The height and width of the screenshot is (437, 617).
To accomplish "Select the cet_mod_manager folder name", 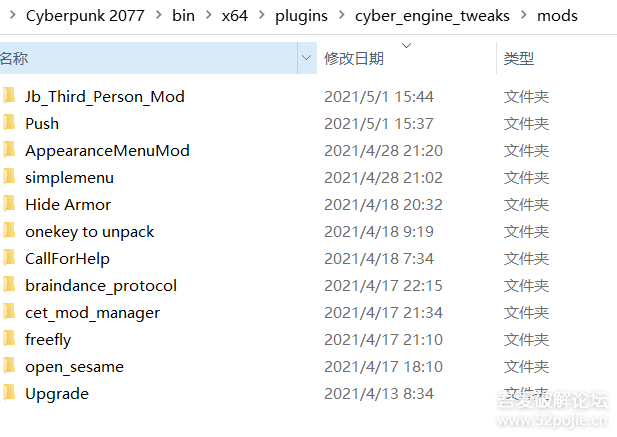I will [x=92, y=312].
